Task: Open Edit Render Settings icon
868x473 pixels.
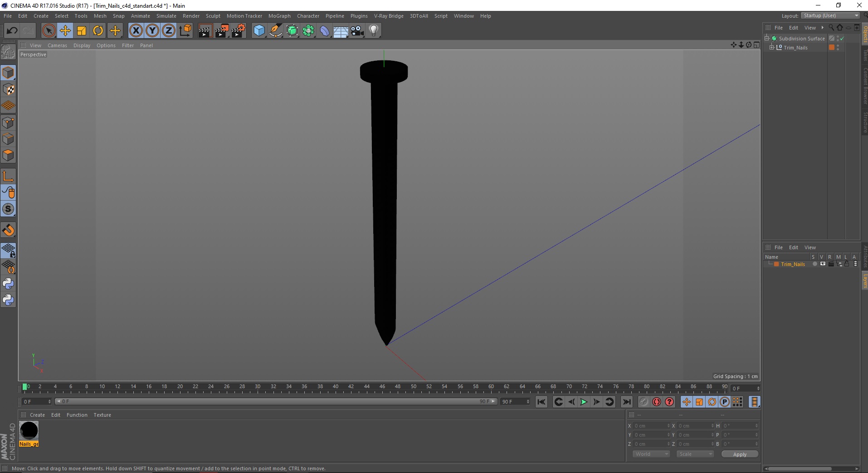Action: pyautogui.click(x=239, y=30)
